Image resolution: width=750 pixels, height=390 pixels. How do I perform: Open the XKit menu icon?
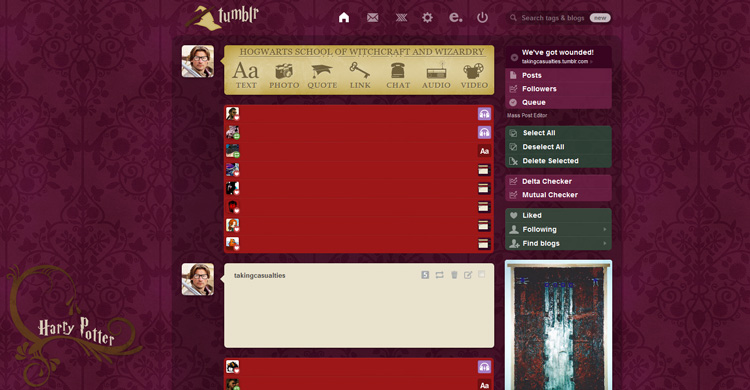(x=401, y=18)
